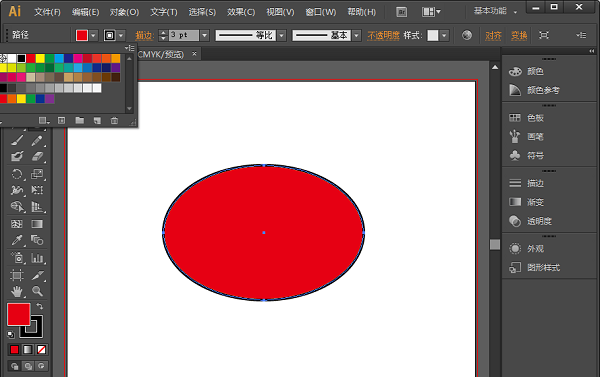600x377 pixels.
Task: Select the Free Transform tool
Action: (37, 190)
